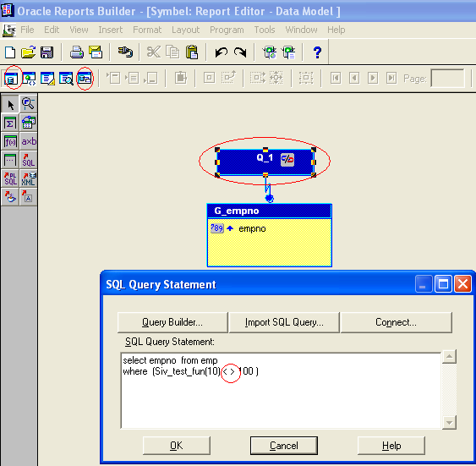Confirm the query with OK
Viewport: 476px width, 466px height.
(177, 446)
